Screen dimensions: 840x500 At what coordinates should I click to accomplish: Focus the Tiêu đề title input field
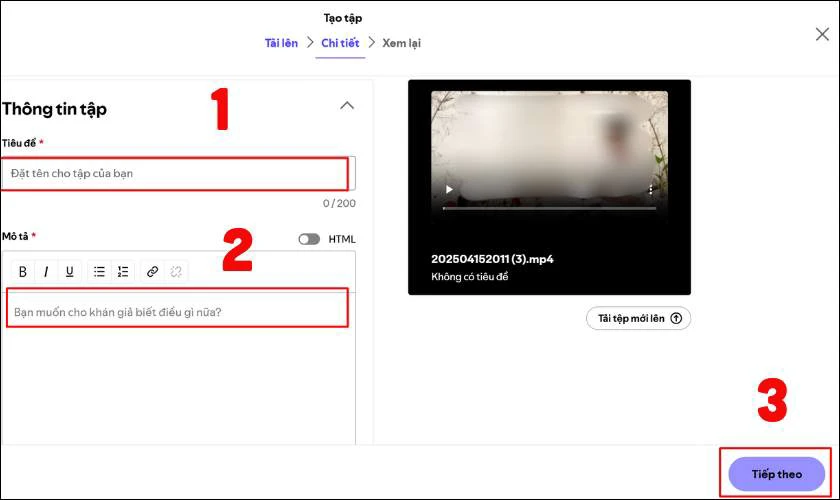coord(178,173)
